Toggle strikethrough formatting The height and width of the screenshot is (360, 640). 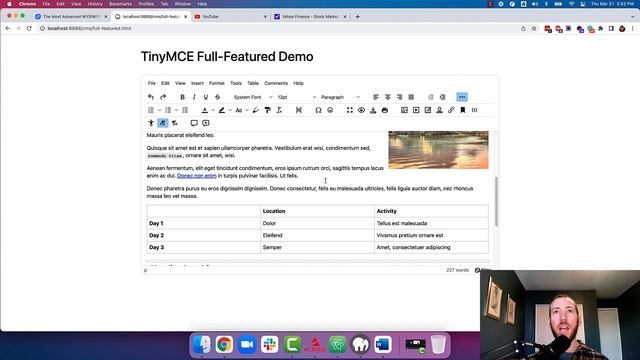(218, 97)
